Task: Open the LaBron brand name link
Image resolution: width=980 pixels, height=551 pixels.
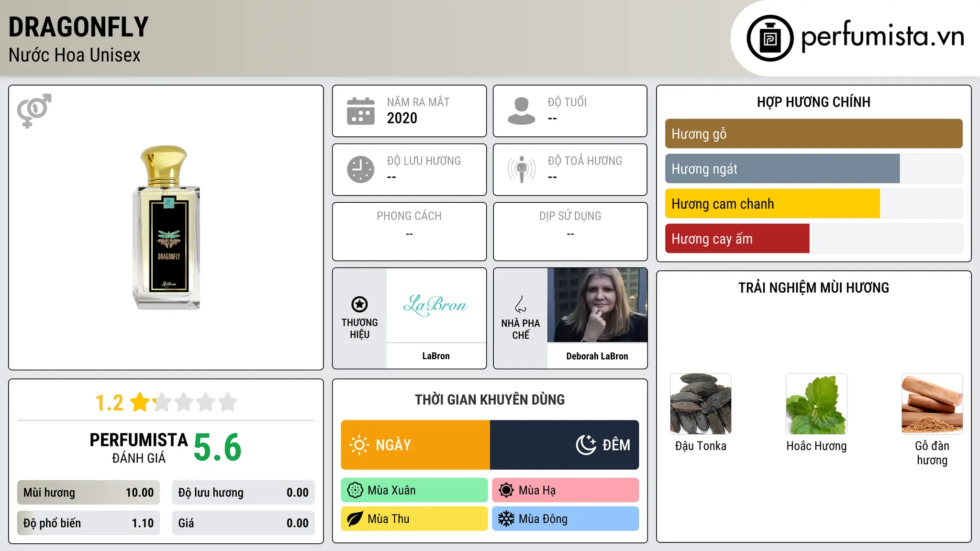Action: click(436, 356)
